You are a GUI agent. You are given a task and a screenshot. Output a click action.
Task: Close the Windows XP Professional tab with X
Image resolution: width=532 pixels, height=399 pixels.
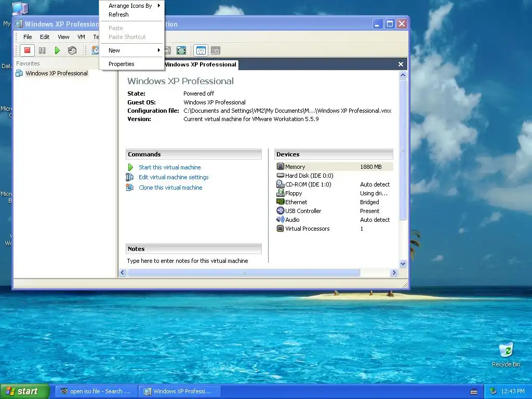coord(401,64)
